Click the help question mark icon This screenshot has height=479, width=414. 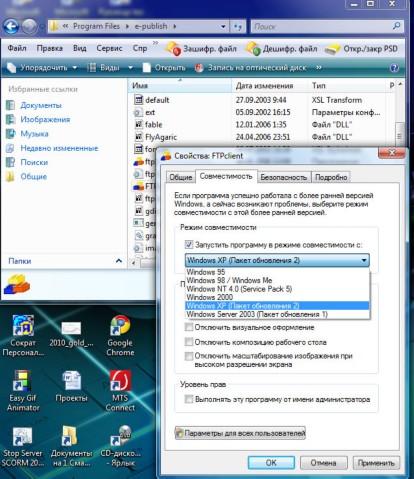point(394,68)
